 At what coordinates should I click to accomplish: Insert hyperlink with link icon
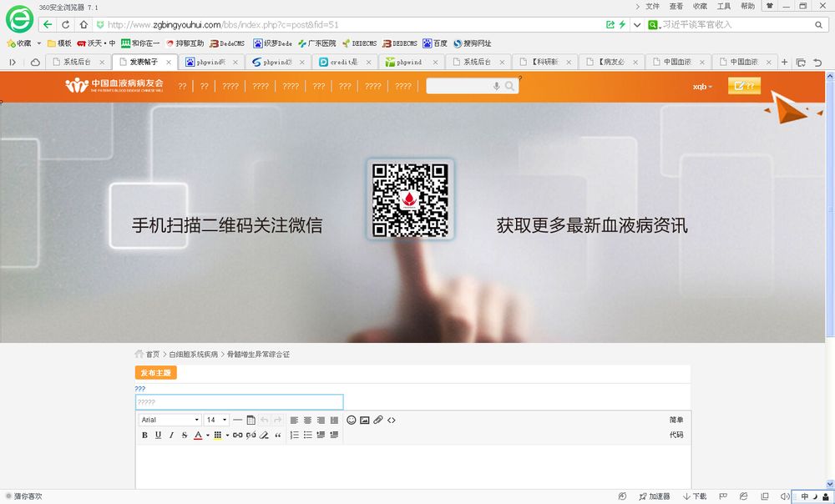(x=237, y=435)
